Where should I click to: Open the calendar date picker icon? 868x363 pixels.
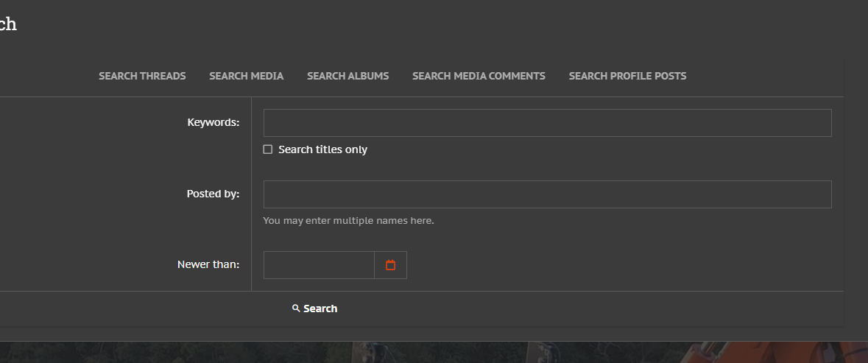point(390,265)
